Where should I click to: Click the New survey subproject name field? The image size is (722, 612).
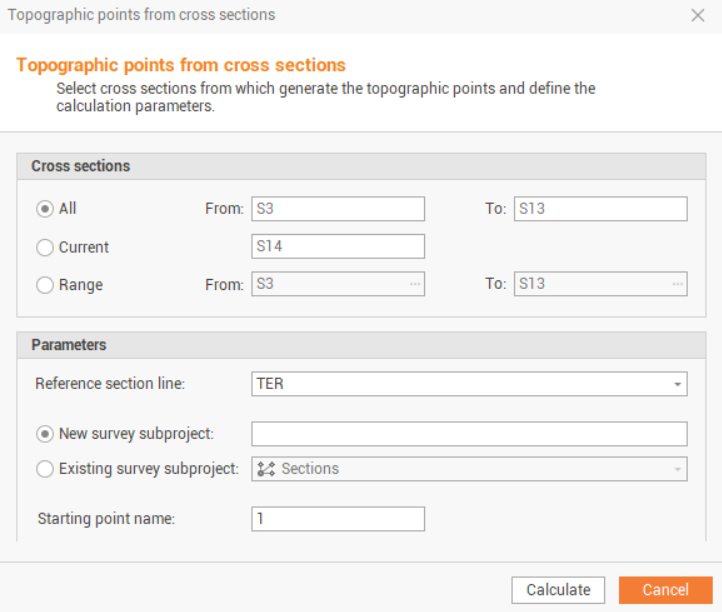point(468,433)
